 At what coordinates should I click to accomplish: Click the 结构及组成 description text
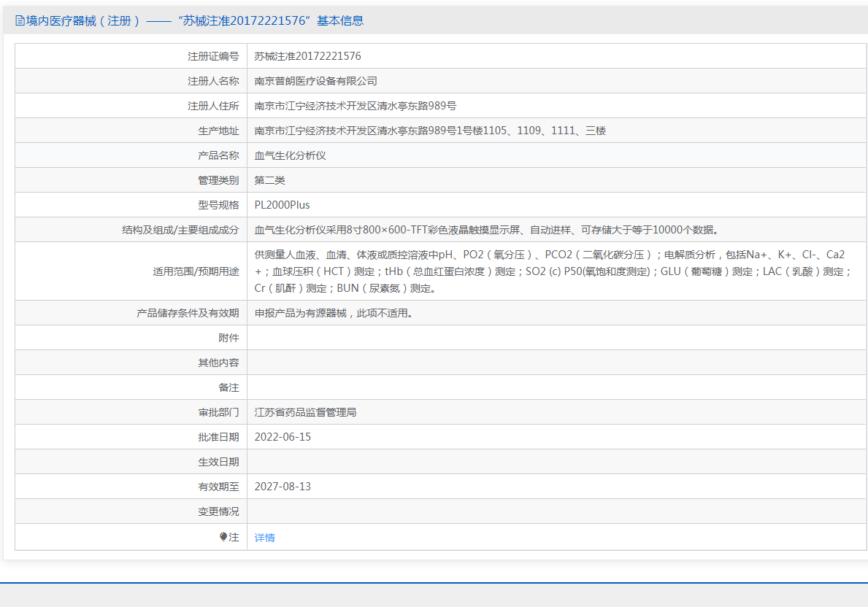[x=486, y=230]
